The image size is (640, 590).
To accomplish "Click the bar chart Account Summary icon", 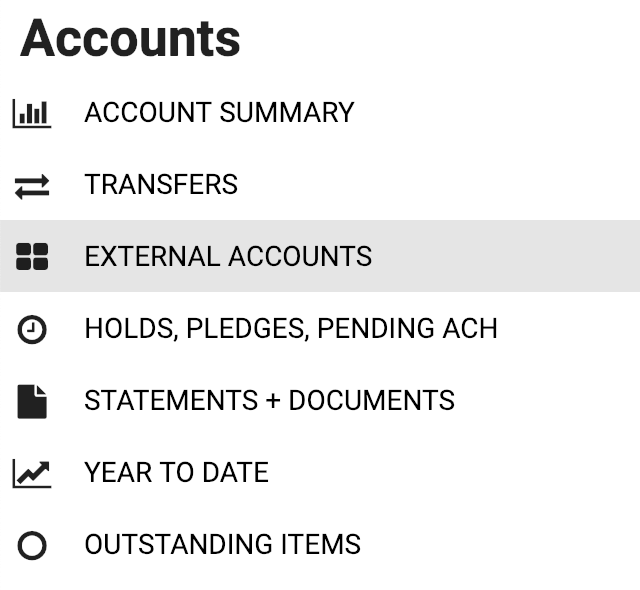I will pyautogui.click(x=32, y=113).
